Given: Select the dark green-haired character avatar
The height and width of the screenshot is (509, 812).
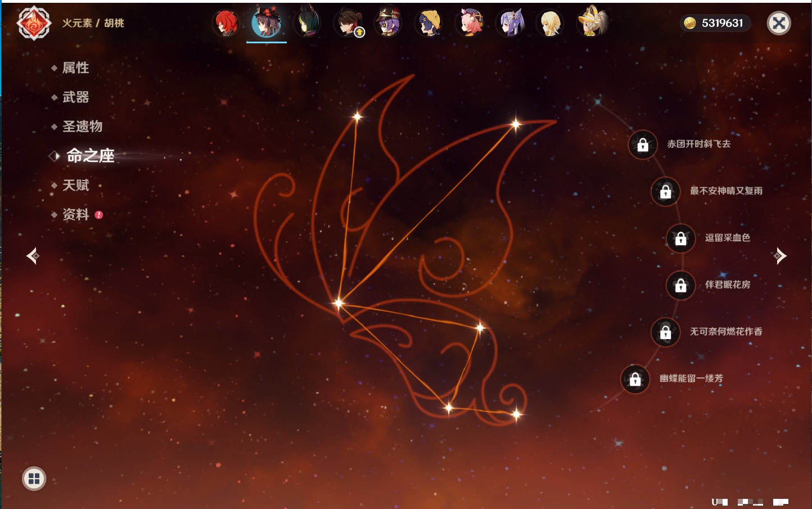Looking at the screenshot, I should point(307,23).
